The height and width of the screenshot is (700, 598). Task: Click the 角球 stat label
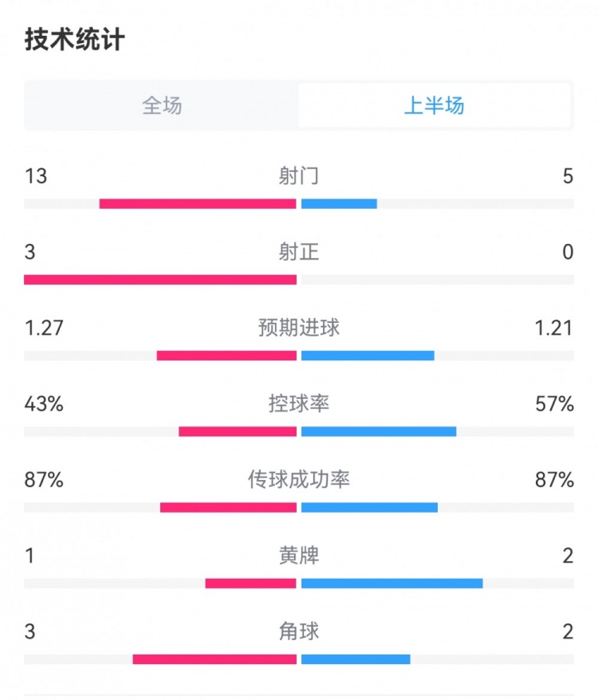pyautogui.click(x=299, y=631)
